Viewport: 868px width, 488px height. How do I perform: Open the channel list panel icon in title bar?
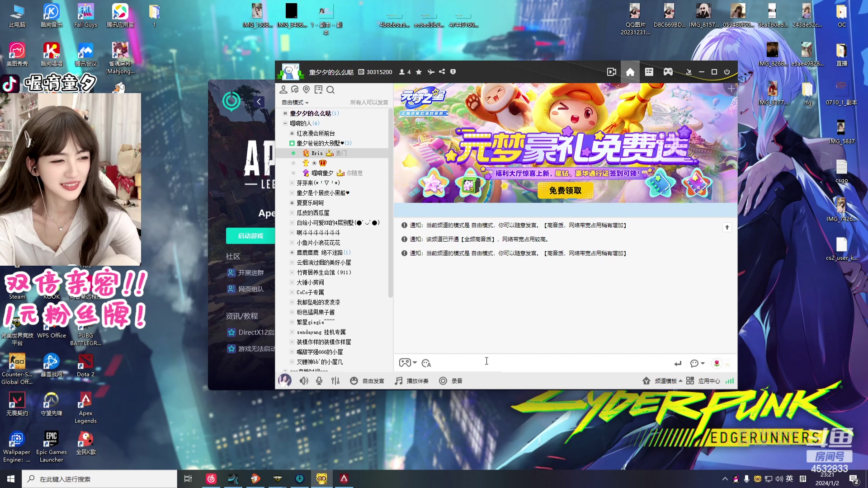point(649,72)
